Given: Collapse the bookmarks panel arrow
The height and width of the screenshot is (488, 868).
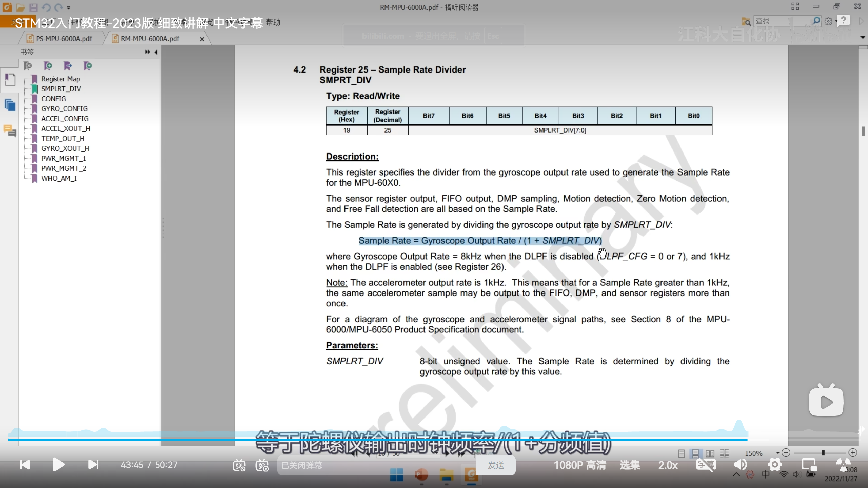Looking at the screenshot, I should pos(156,52).
